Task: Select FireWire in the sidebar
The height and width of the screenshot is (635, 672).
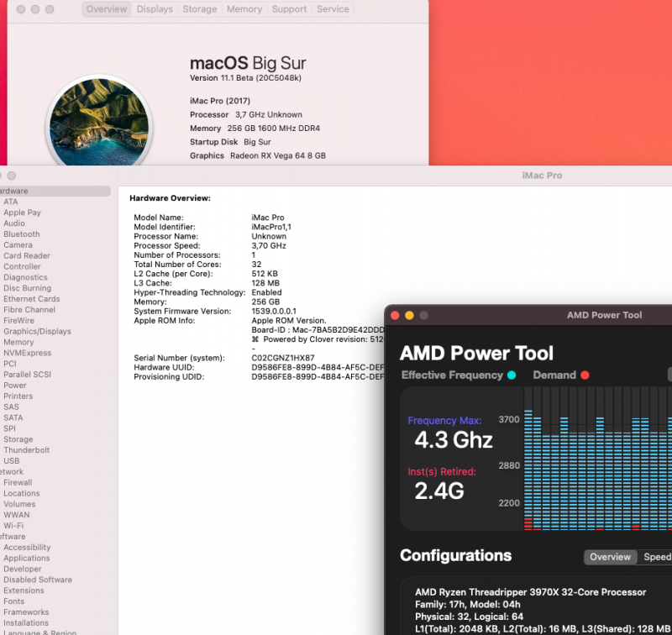Action: click(x=18, y=321)
